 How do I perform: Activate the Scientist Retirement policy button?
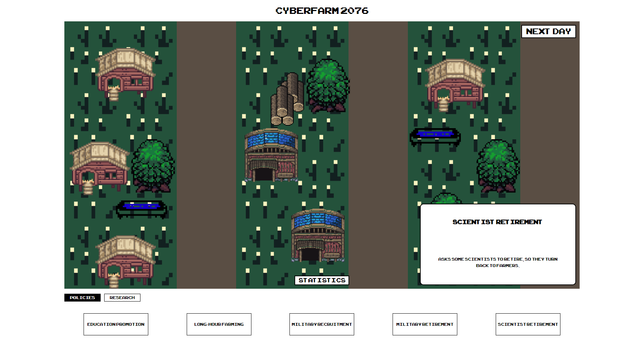[528, 324]
